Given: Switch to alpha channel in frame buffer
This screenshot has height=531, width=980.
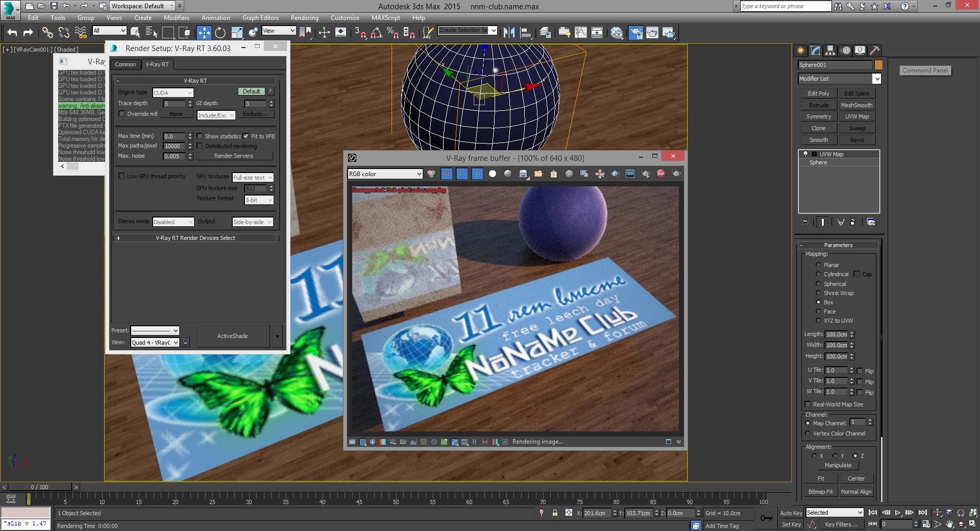Looking at the screenshot, I should point(493,174).
